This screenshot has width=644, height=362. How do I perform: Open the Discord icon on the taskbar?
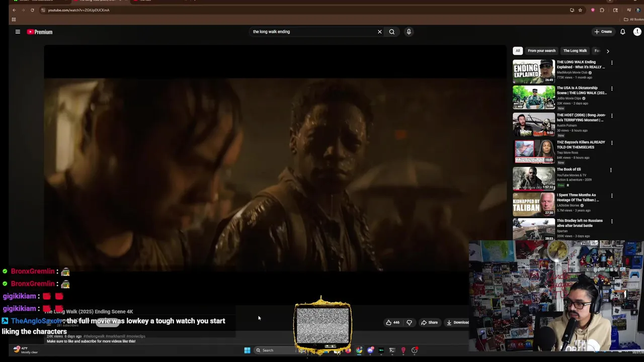pyautogui.click(x=370, y=350)
